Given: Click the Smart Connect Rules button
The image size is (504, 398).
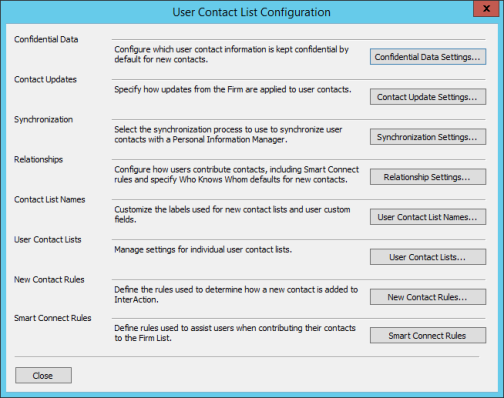Looking at the screenshot, I should 428,335.
